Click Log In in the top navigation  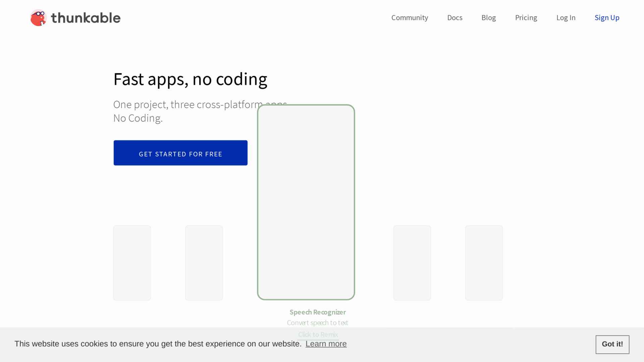click(x=566, y=17)
